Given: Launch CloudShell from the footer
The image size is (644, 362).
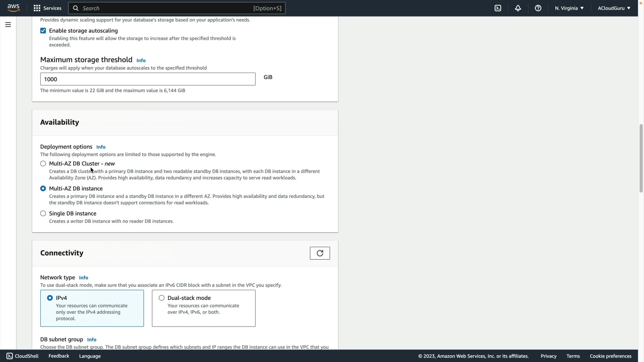Looking at the screenshot, I should (22, 356).
